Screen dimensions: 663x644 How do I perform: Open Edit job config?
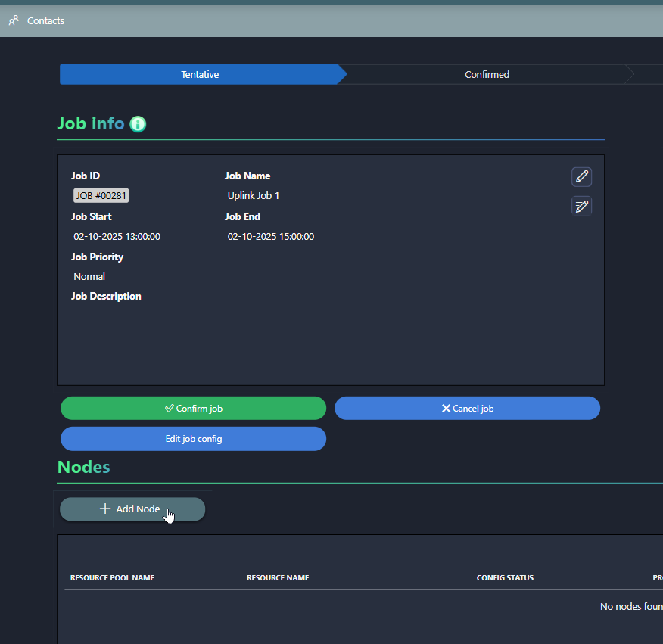click(x=193, y=439)
